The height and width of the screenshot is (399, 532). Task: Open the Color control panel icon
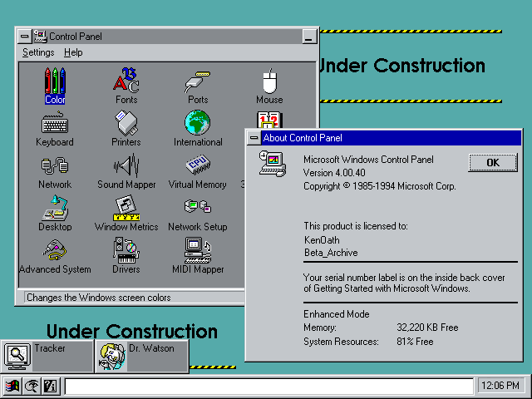click(x=55, y=82)
